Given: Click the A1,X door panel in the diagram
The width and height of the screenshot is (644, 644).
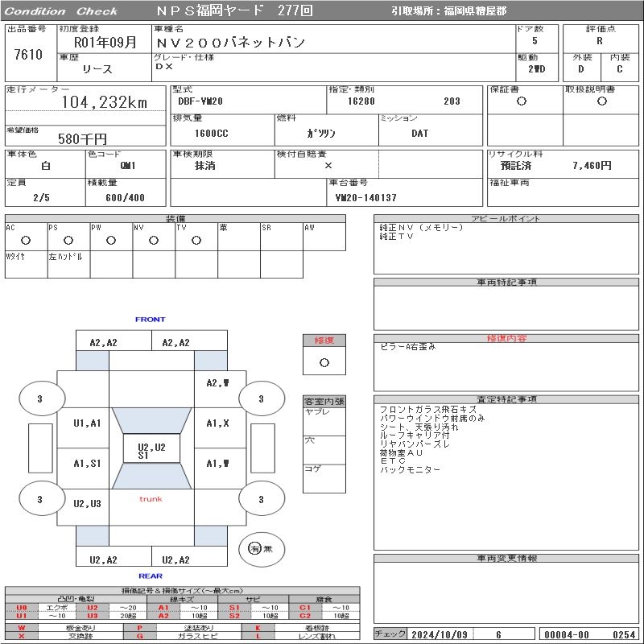Looking at the screenshot, I should [x=217, y=423].
